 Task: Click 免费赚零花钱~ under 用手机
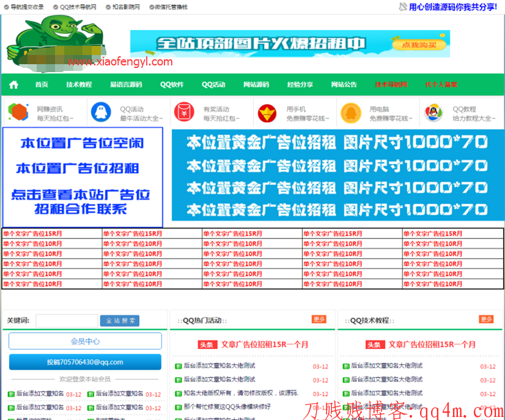pos(308,119)
